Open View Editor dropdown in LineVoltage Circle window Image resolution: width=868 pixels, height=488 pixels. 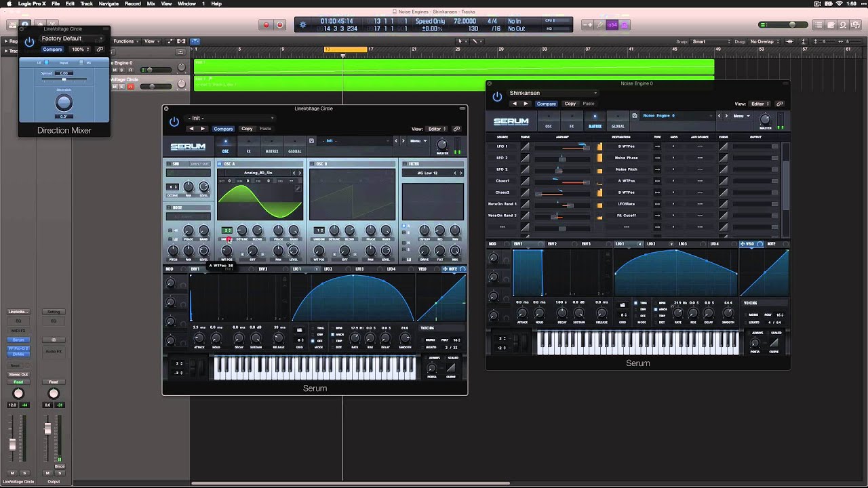pos(437,129)
